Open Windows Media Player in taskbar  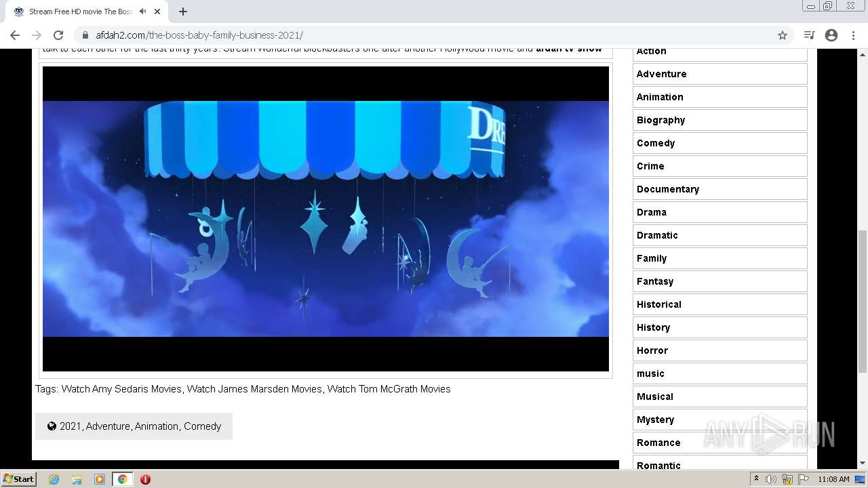pyautogui.click(x=100, y=479)
